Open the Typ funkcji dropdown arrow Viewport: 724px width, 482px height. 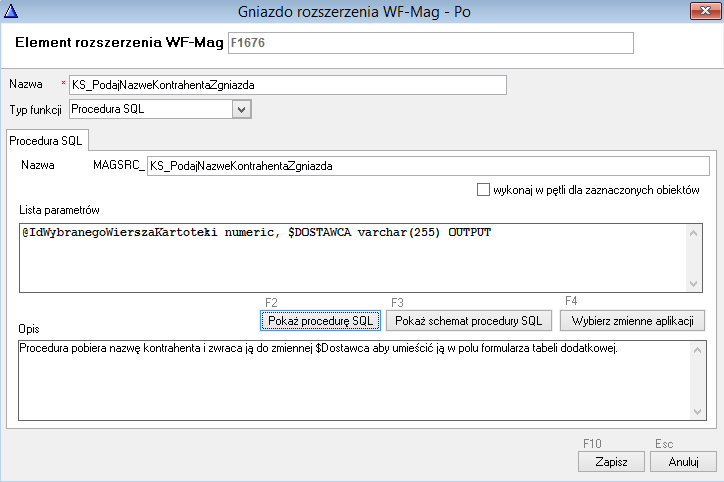[x=241, y=110]
